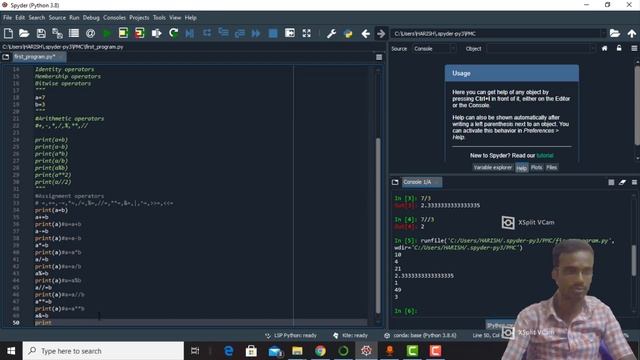The image size is (640, 360).
Task: Click conda base Python 3.8 status
Action: point(420,336)
